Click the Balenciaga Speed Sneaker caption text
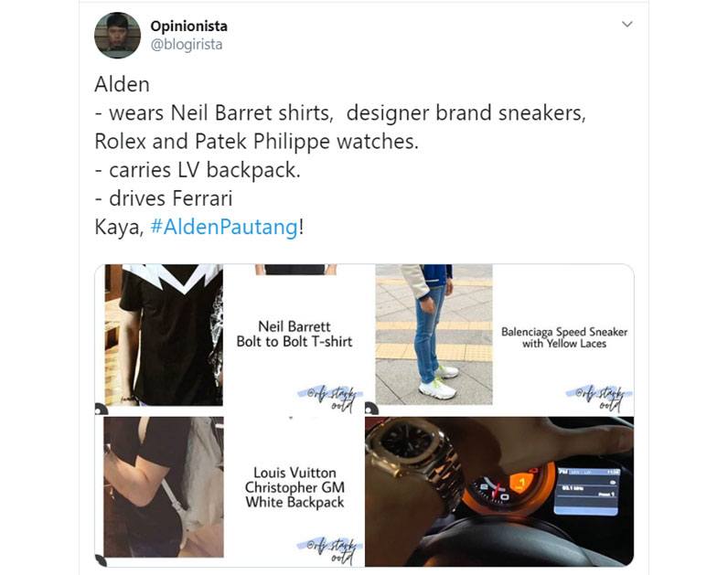Image resolution: width=728 pixels, height=575 pixels. click(564, 337)
